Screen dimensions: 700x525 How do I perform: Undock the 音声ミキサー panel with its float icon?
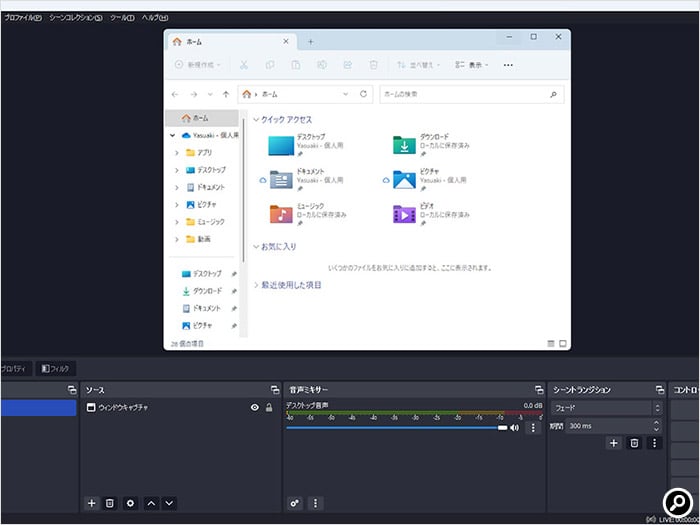539,390
